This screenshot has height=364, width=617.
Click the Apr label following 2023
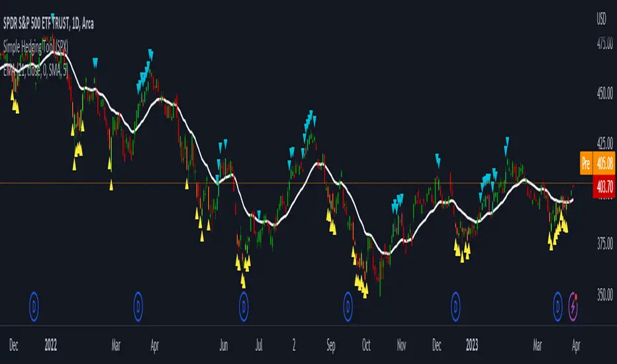576,345
